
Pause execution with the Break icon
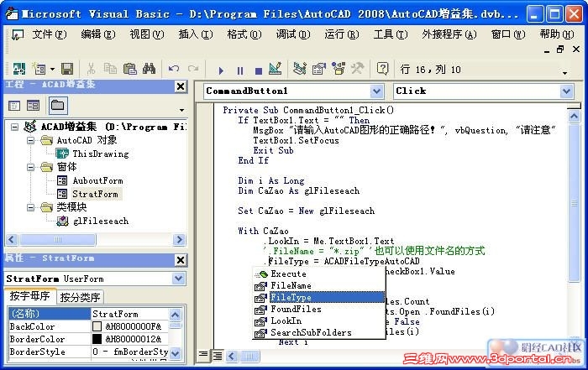(x=240, y=70)
